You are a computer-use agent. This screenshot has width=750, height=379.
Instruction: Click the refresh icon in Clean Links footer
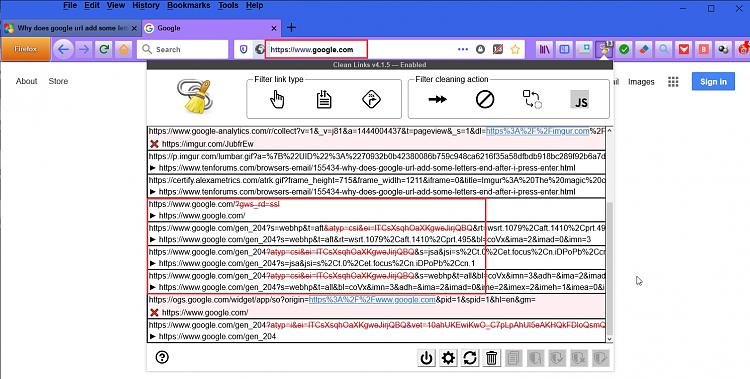click(470, 358)
